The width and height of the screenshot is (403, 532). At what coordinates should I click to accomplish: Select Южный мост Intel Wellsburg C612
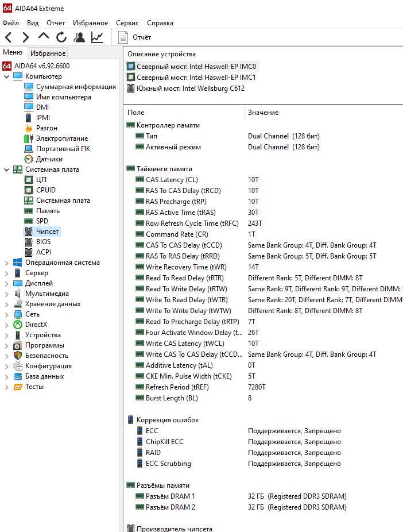[186, 88]
